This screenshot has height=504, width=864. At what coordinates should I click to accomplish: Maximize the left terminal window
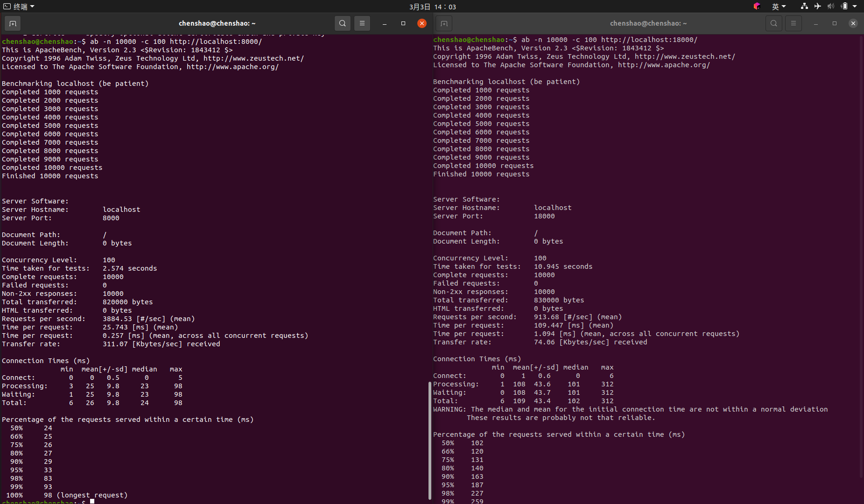click(x=403, y=23)
